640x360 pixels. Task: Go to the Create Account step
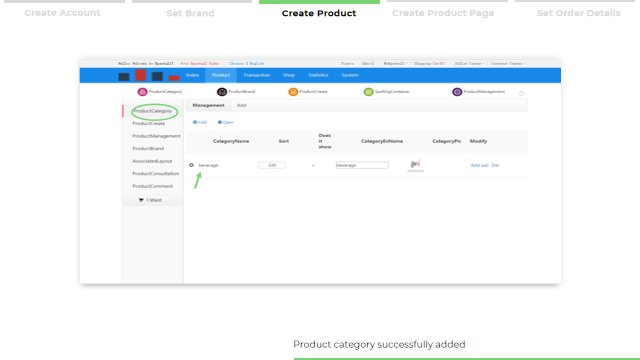(x=62, y=13)
